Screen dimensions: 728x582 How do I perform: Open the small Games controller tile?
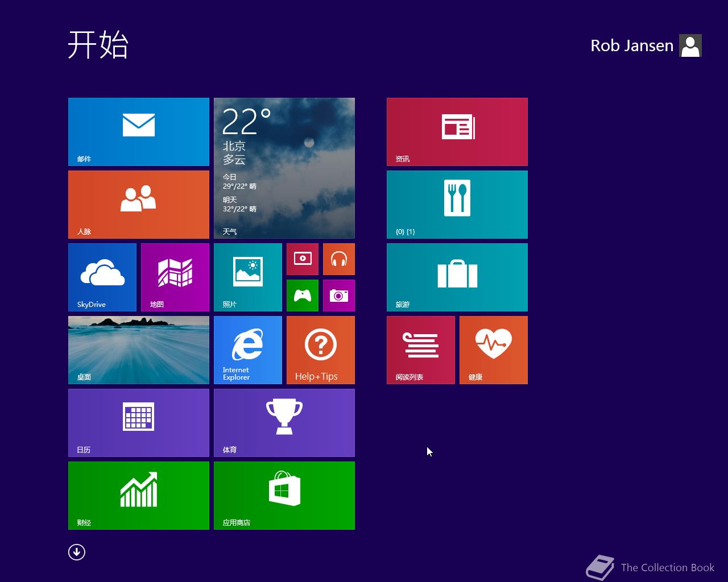tap(303, 296)
